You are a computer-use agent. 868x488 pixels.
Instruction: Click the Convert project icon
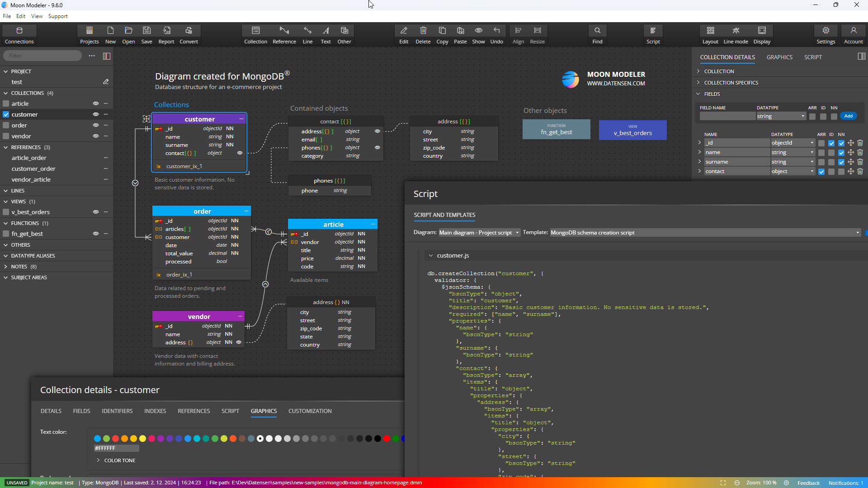[x=189, y=34]
